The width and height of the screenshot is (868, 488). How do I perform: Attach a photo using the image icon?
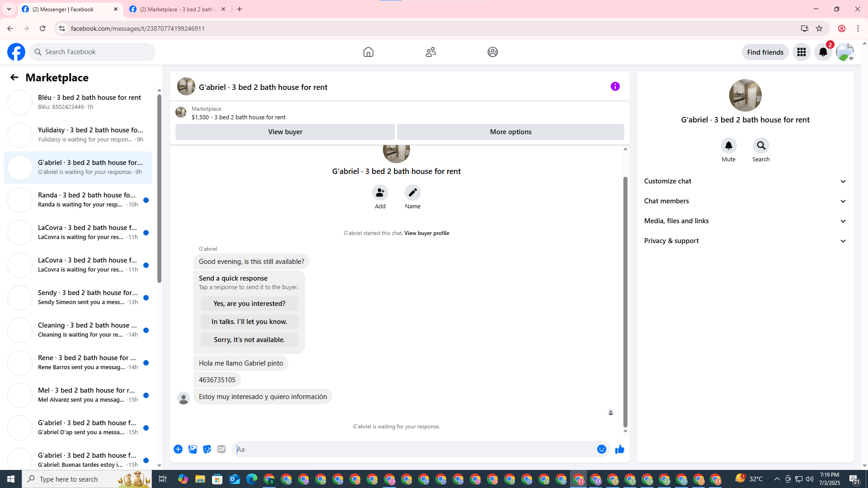193,449
